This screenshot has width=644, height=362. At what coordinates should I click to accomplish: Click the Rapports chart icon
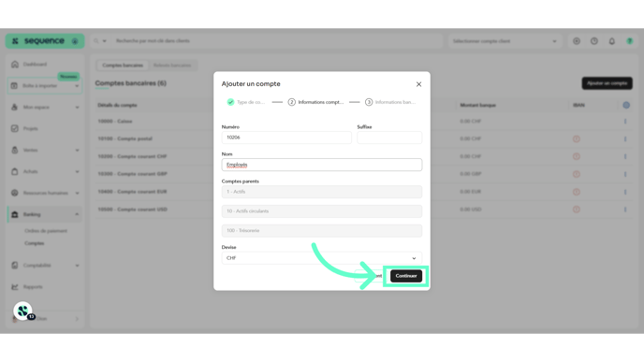[x=15, y=286]
